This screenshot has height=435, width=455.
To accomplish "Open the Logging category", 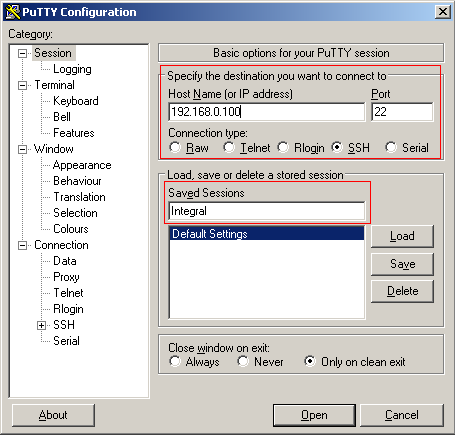I will [x=72, y=69].
